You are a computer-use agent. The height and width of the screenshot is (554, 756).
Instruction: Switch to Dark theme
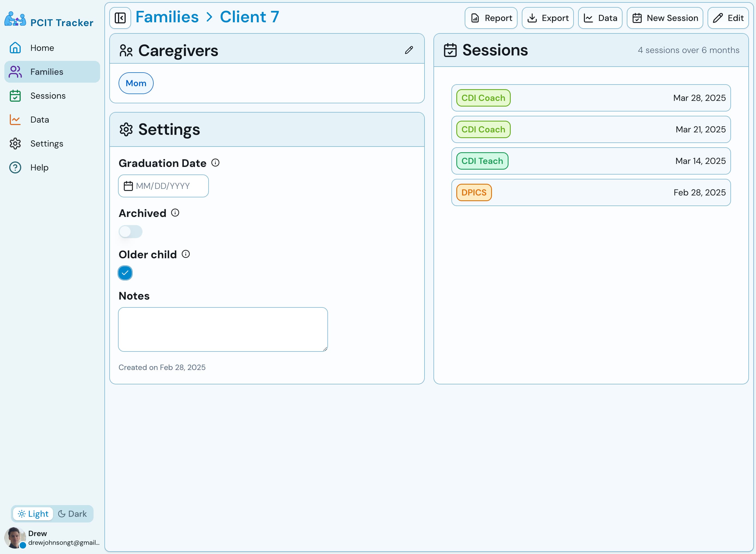tap(72, 514)
